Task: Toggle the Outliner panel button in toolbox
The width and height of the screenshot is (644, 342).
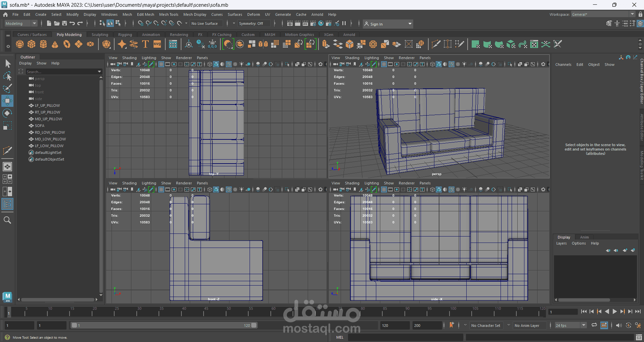Action: click(7, 204)
